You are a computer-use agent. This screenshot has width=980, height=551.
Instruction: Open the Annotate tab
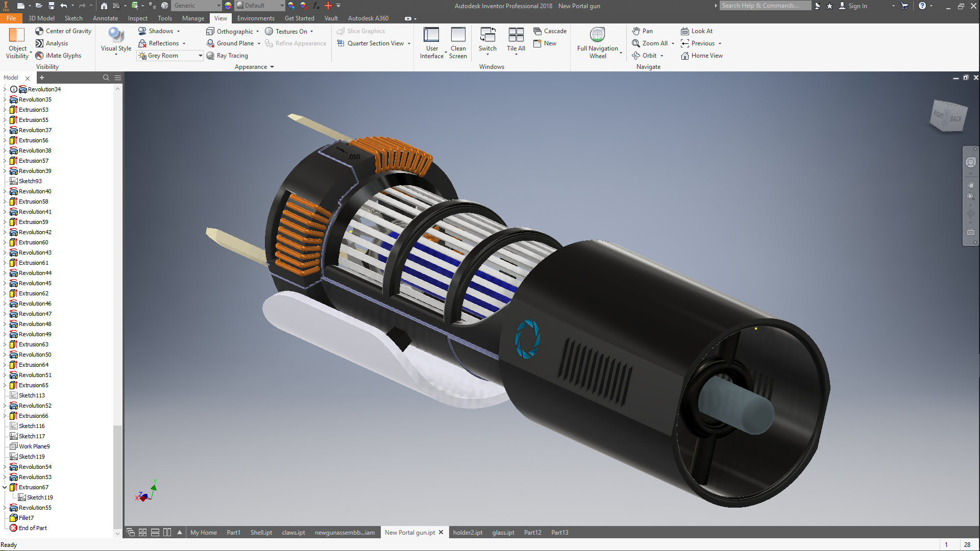click(105, 18)
